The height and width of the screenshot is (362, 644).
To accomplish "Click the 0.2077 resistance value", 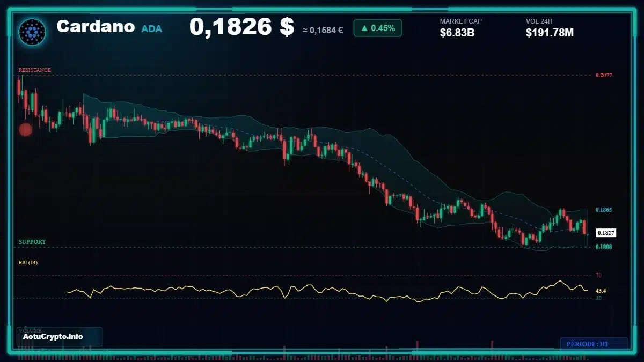I will click(604, 75).
